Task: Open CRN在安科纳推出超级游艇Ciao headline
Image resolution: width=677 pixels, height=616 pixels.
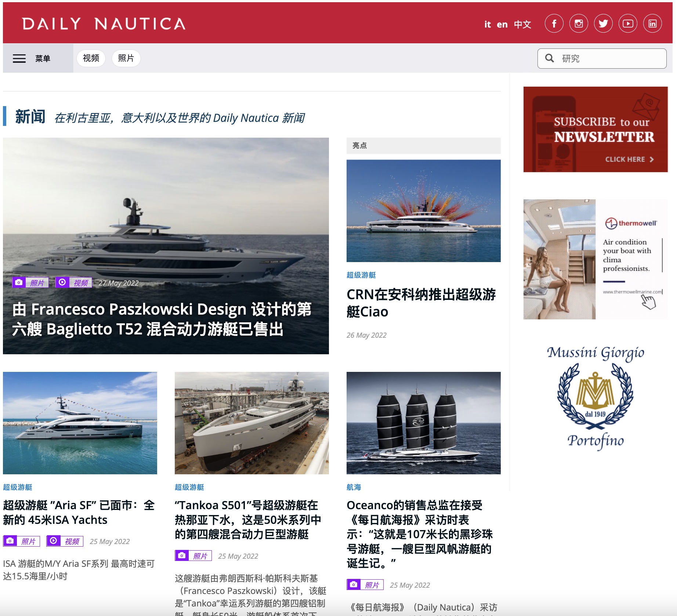Action: click(x=421, y=303)
